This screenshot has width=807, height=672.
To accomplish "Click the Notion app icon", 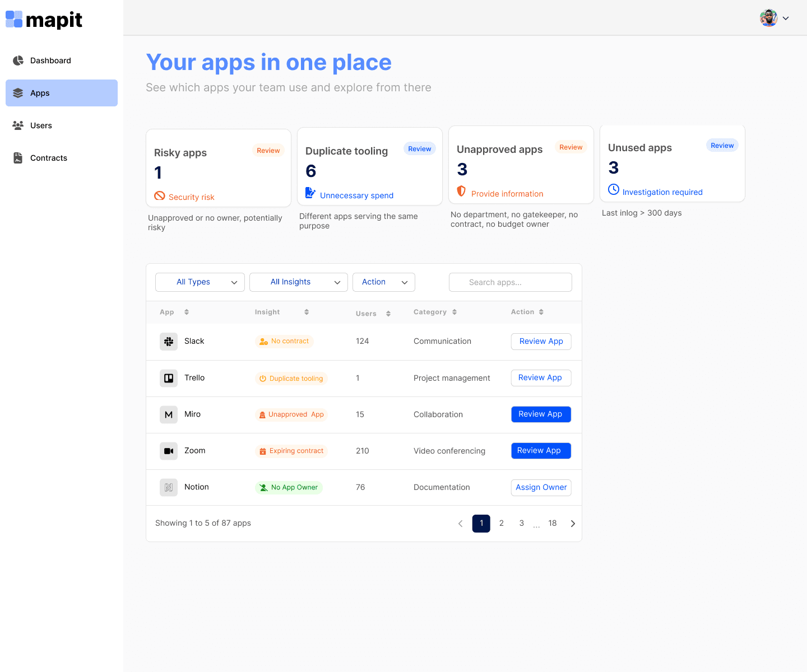I will (x=169, y=488).
